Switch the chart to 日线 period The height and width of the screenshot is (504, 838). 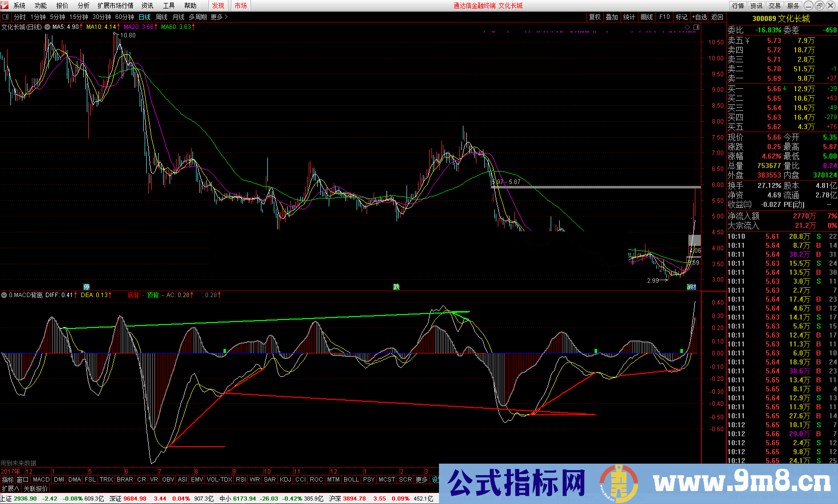(x=145, y=17)
